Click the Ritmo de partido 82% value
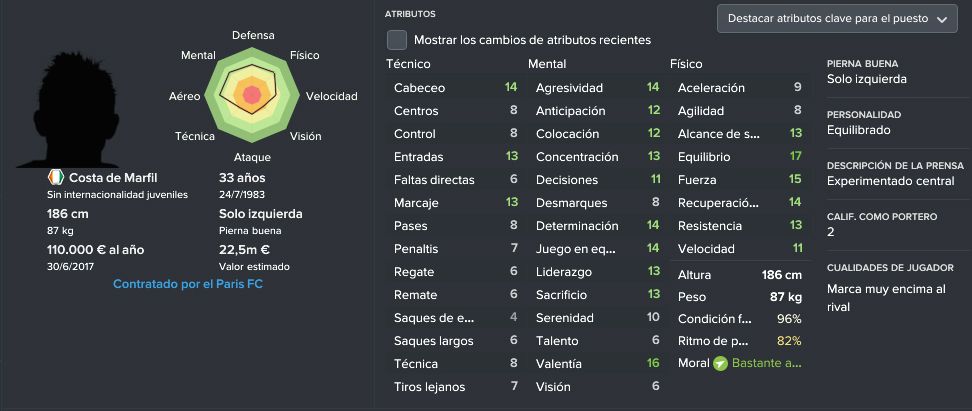This screenshot has height=411, width=972. [789, 340]
